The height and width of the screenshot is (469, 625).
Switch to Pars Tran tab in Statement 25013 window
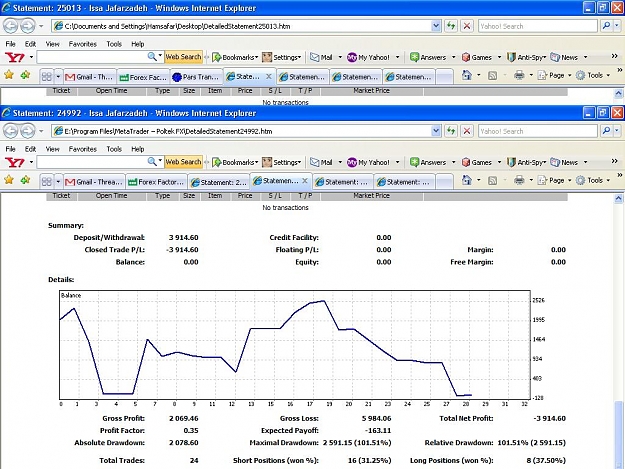[197, 77]
